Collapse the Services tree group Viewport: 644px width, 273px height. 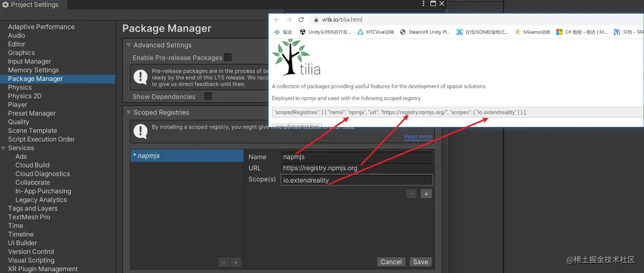tap(4, 148)
